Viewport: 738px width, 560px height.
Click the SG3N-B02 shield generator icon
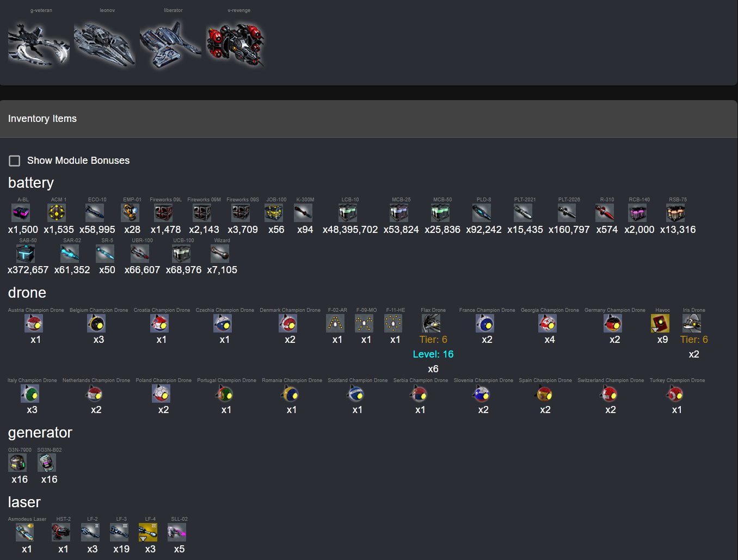(47, 463)
